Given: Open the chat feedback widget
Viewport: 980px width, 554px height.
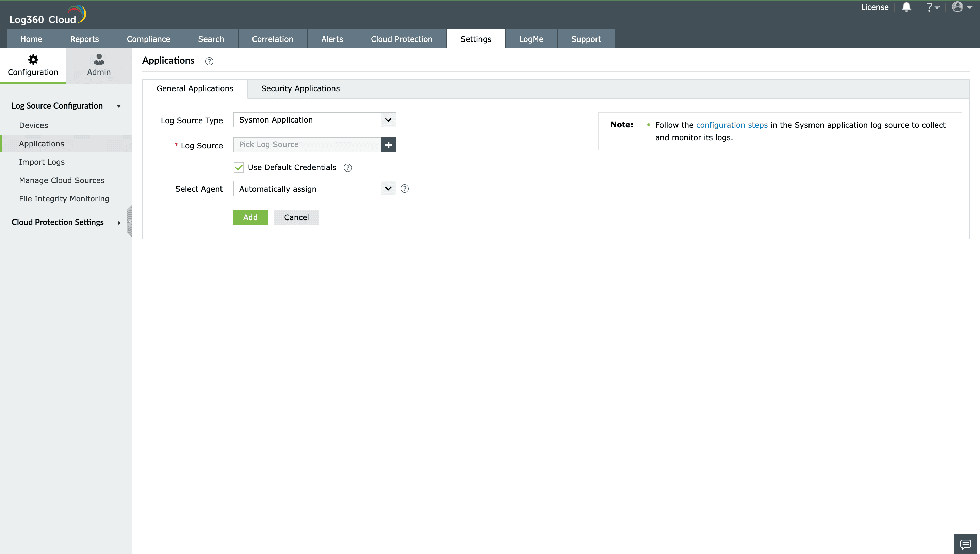Looking at the screenshot, I should click(x=967, y=545).
